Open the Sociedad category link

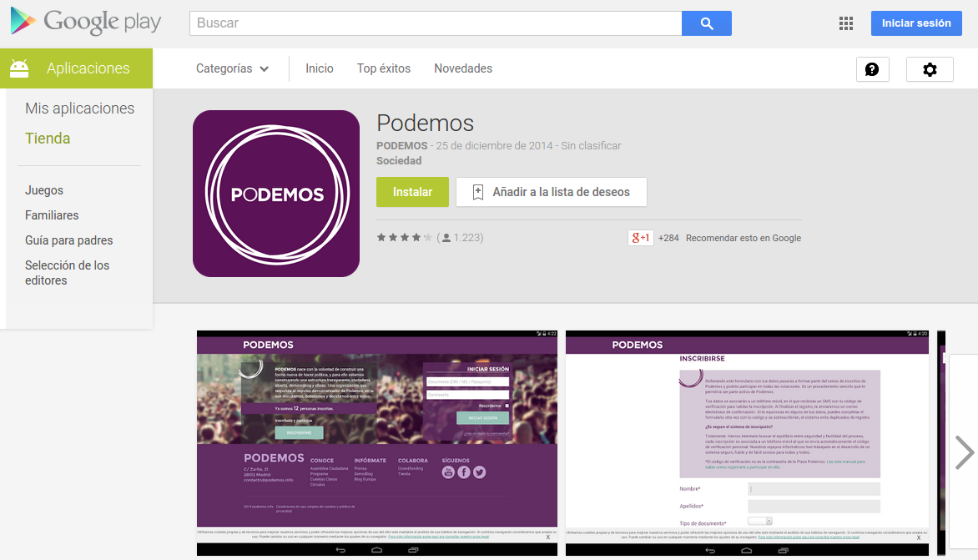click(x=399, y=161)
